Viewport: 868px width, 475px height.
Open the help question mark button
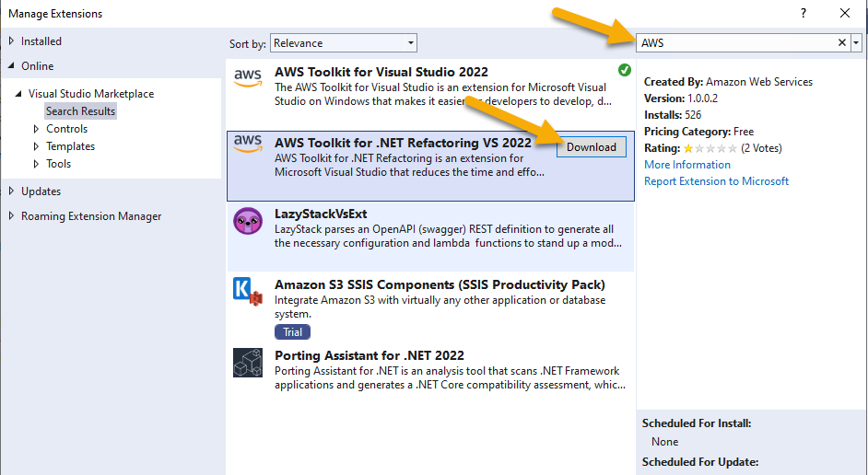point(803,13)
